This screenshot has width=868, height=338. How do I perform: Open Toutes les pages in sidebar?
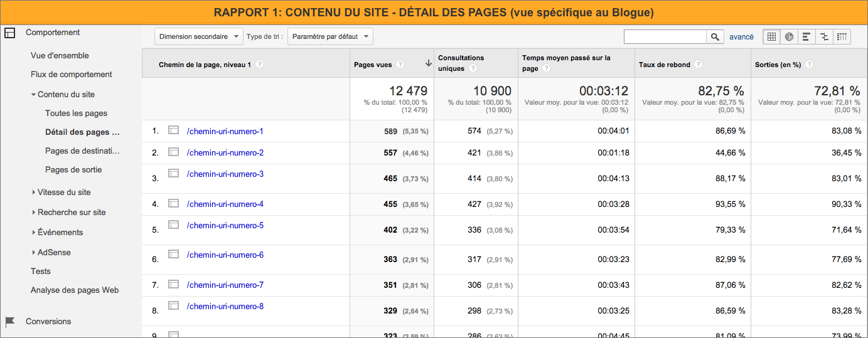pyautogui.click(x=76, y=114)
